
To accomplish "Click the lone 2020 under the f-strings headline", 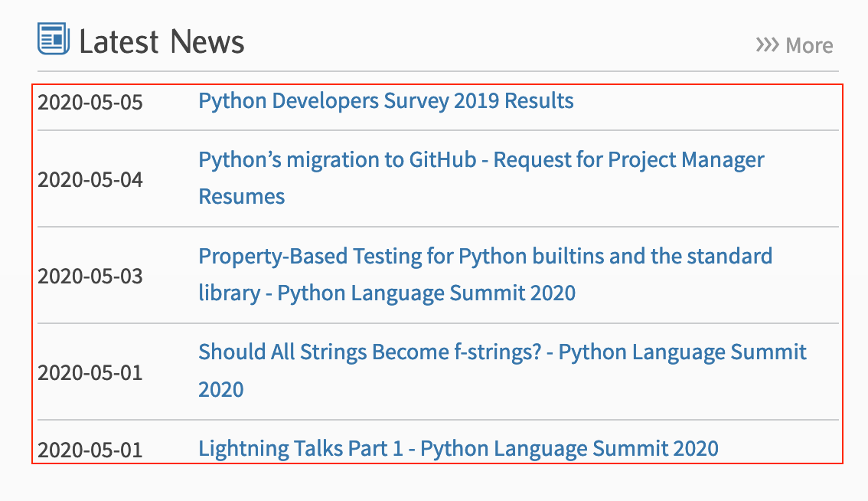I will click(x=221, y=390).
